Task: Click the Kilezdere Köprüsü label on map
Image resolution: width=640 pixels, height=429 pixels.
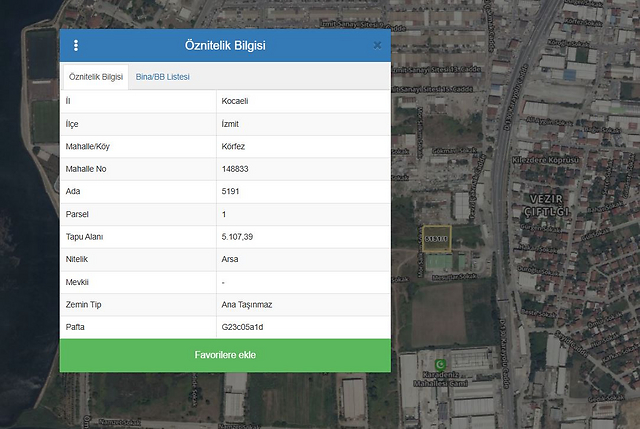Action: [540, 160]
